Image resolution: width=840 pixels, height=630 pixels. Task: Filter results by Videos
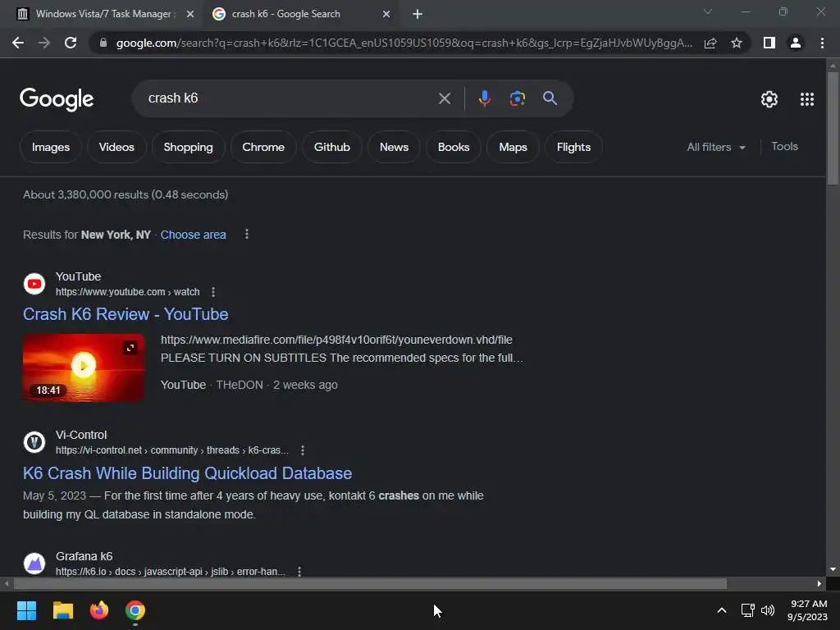[x=116, y=148]
